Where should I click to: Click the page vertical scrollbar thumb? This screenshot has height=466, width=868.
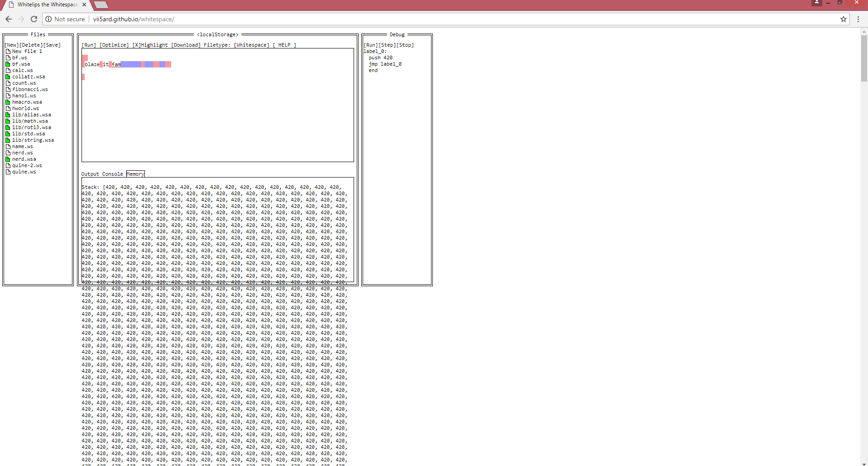(864, 58)
